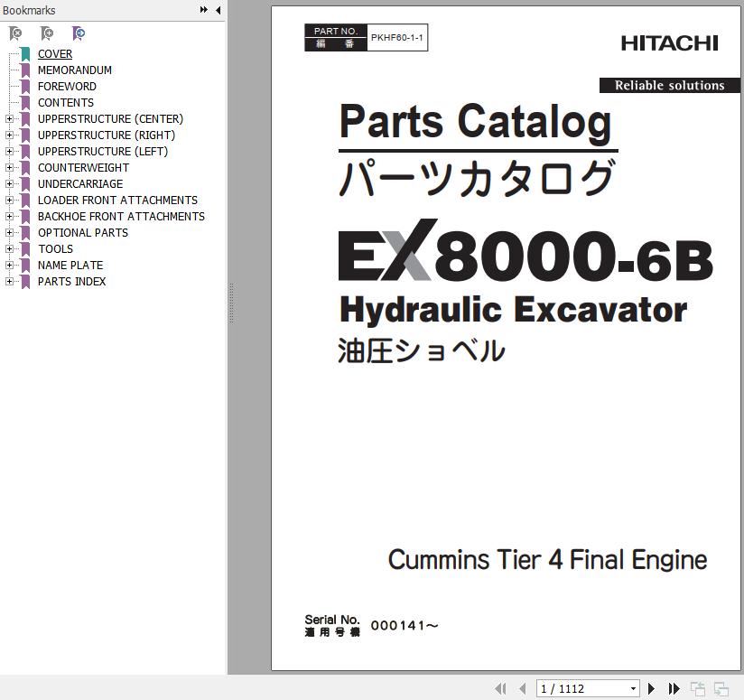Click Cummins Tier 4 Final Engine text

click(547, 559)
